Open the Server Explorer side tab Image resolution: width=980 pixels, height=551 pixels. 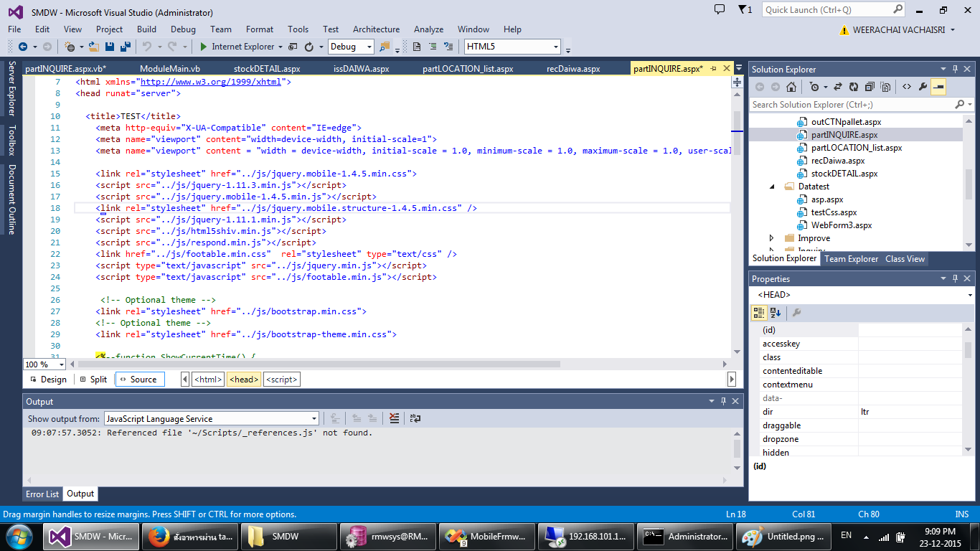click(x=11, y=88)
